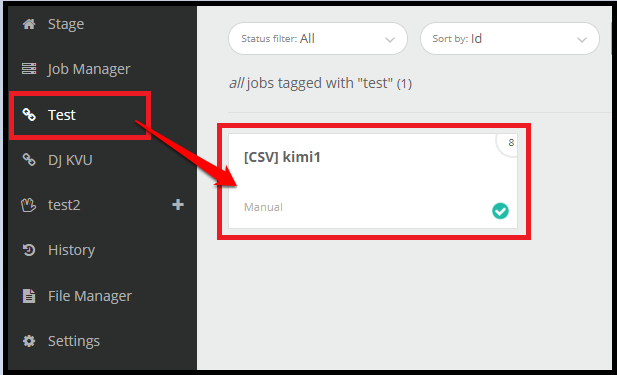Click the Manual label on kimi1 card
This screenshot has width=617, height=375.
(263, 207)
